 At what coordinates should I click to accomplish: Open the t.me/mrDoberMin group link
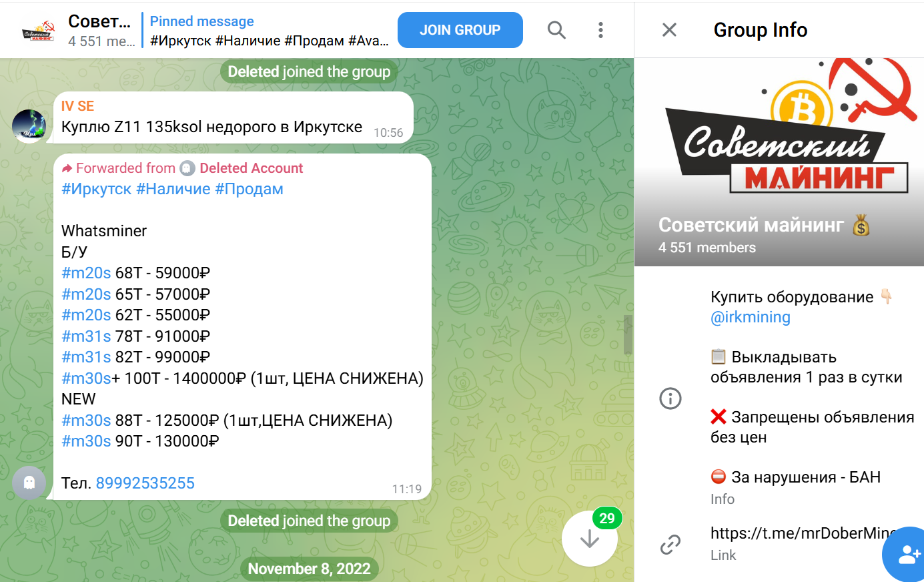(x=804, y=533)
